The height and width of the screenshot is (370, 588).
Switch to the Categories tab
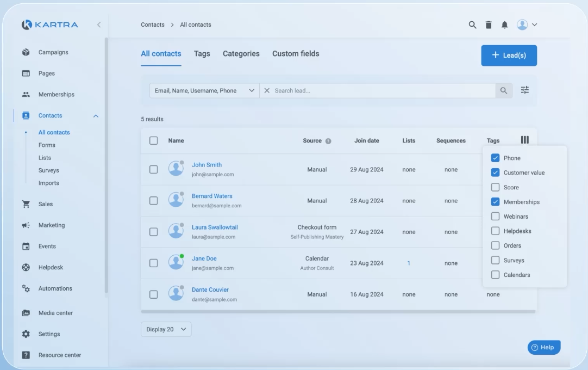[x=241, y=54]
